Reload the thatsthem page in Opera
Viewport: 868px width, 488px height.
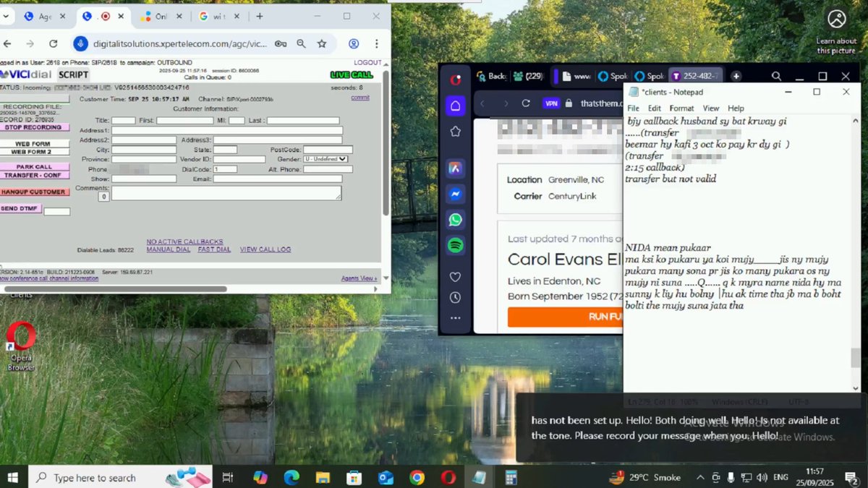coord(526,103)
